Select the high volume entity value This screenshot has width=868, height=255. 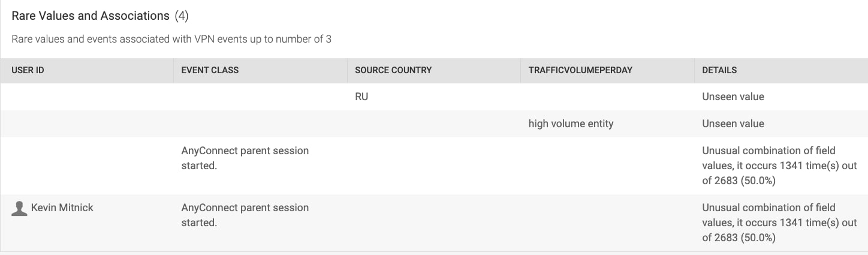point(571,124)
